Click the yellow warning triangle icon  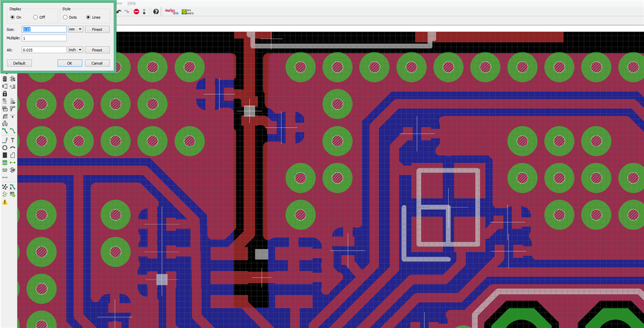(5, 202)
